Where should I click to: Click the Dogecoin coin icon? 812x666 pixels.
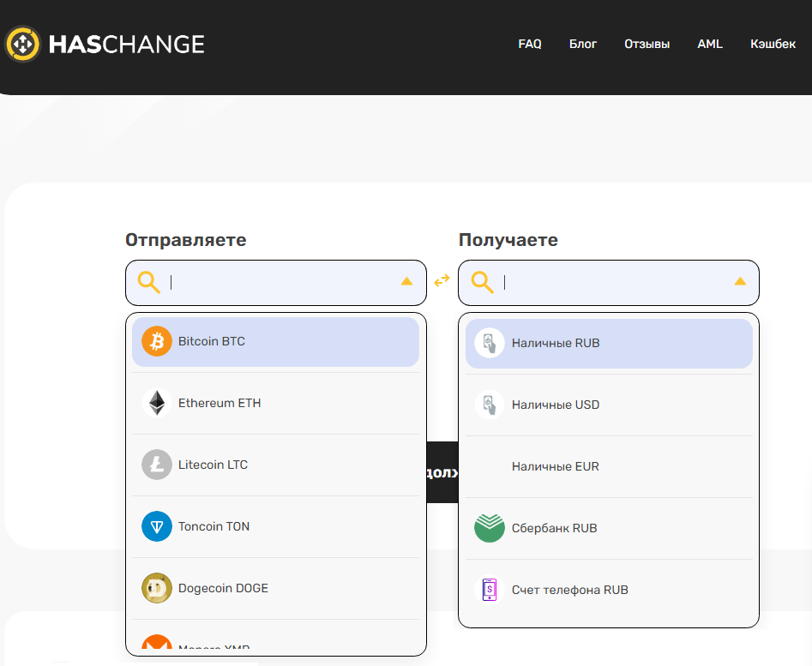pyautogui.click(x=157, y=588)
